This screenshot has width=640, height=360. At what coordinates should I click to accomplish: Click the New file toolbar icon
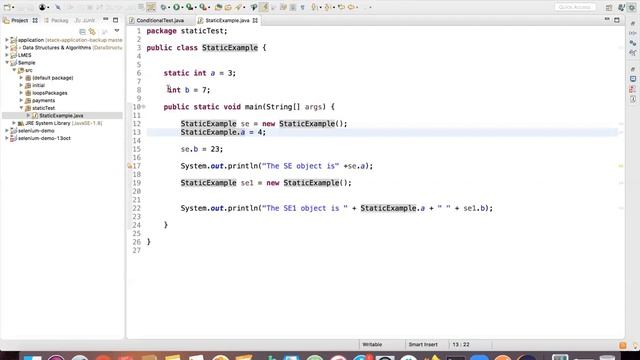pyautogui.click(x=7, y=7)
